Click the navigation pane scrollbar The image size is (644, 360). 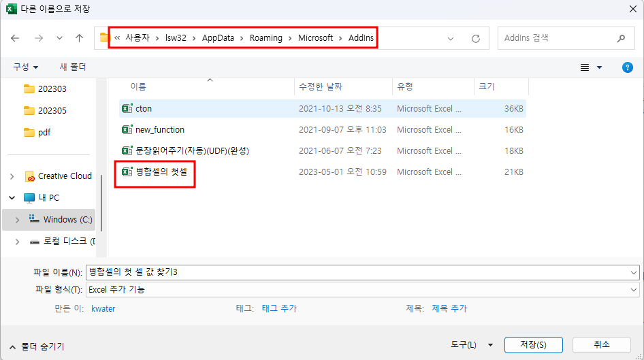(101, 203)
